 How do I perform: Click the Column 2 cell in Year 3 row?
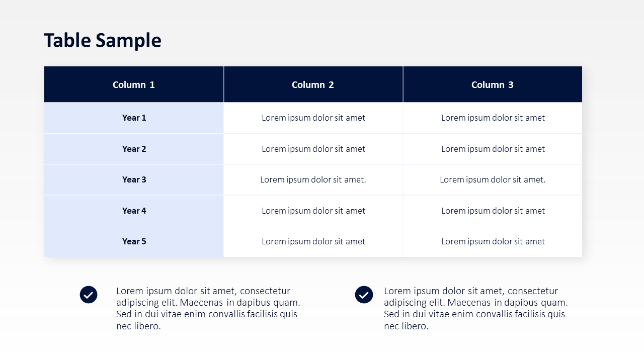(313, 179)
